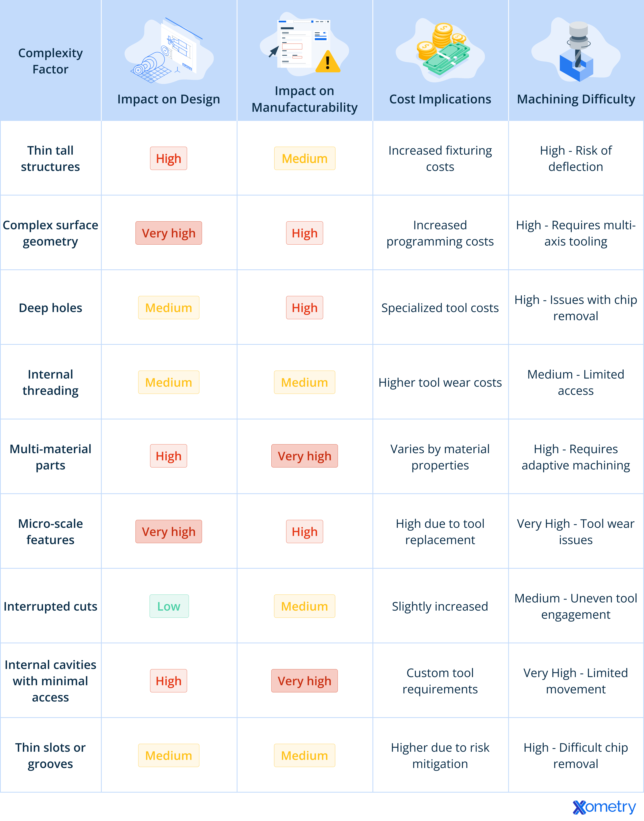The height and width of the screenshot is (821, 644).
Task: Click the High design badge for Internal cavities row
Action: coord(169,681)
